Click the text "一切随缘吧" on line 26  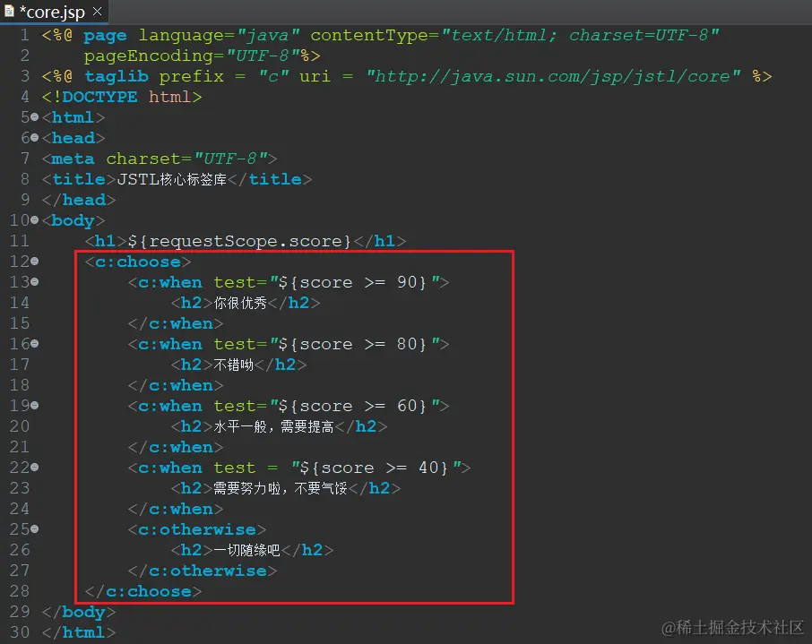247,550
